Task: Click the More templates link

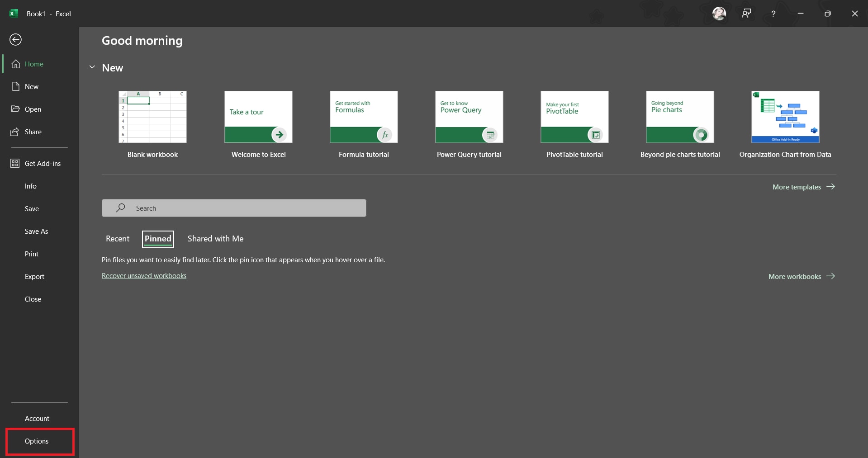Action: click(797, 187)
